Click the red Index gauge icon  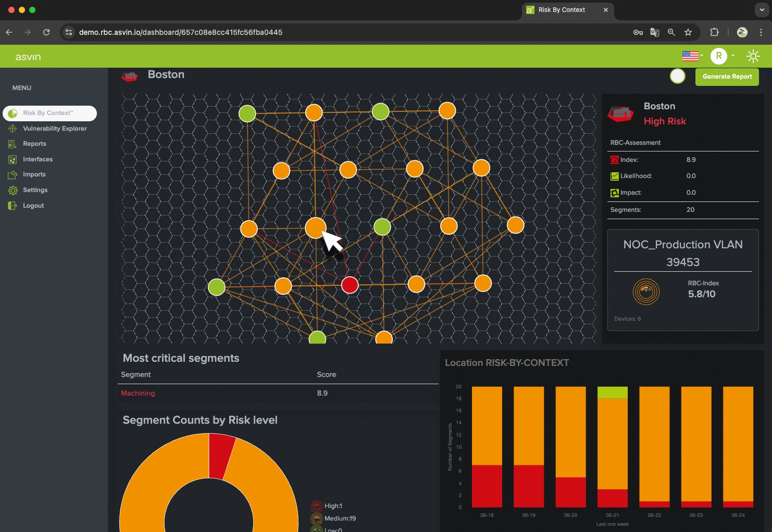point(614,159)
